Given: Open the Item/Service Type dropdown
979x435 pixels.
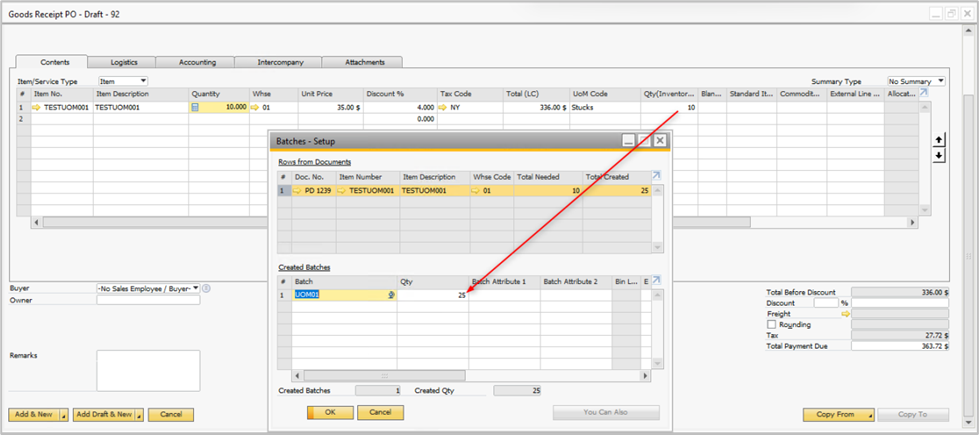Looking at the screenshot, I should [123, 81].
